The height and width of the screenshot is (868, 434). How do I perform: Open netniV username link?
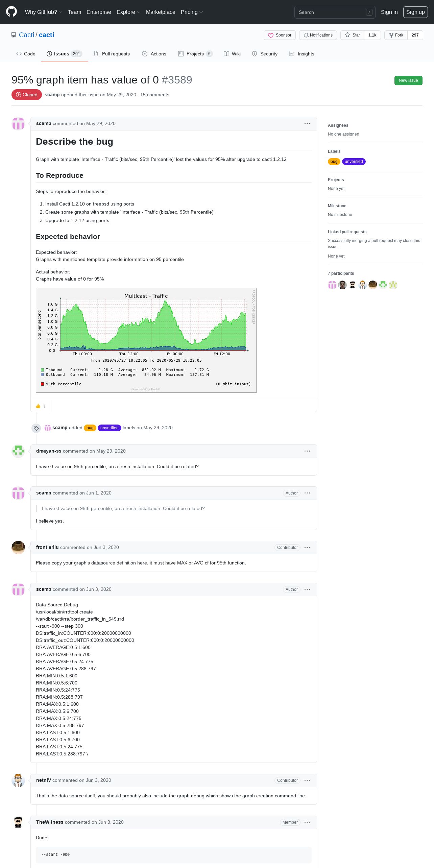44,780
